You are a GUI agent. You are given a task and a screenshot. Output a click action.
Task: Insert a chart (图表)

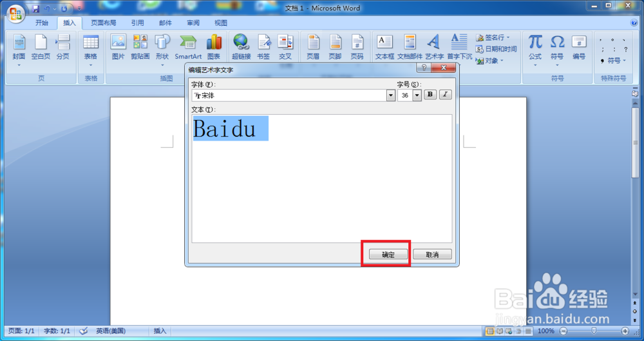(x=214, y=47)
